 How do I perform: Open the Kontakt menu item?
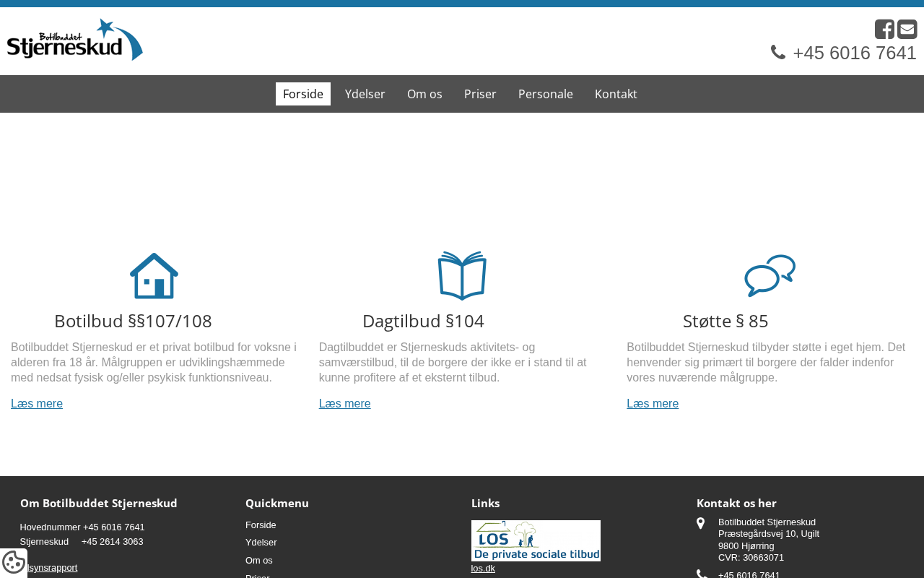tap(616, 94)
